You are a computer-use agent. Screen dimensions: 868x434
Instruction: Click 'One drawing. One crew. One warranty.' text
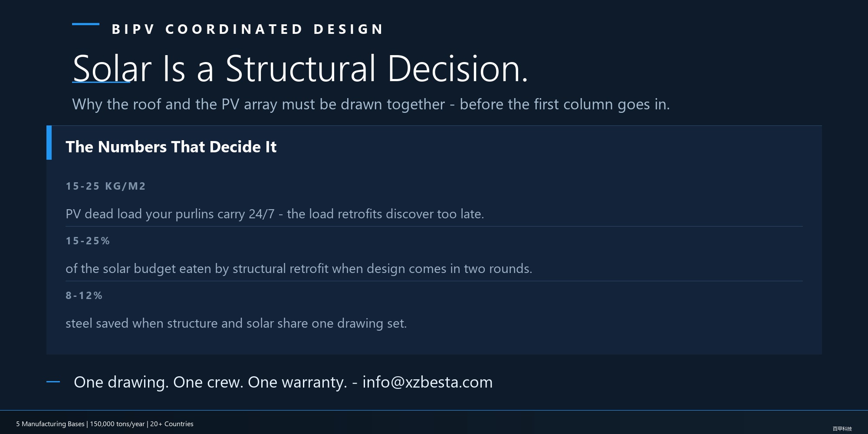[210, 382]
